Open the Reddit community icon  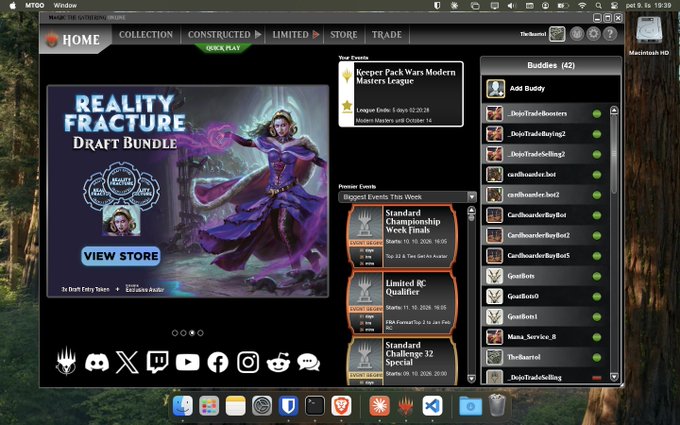click(278, 362)
